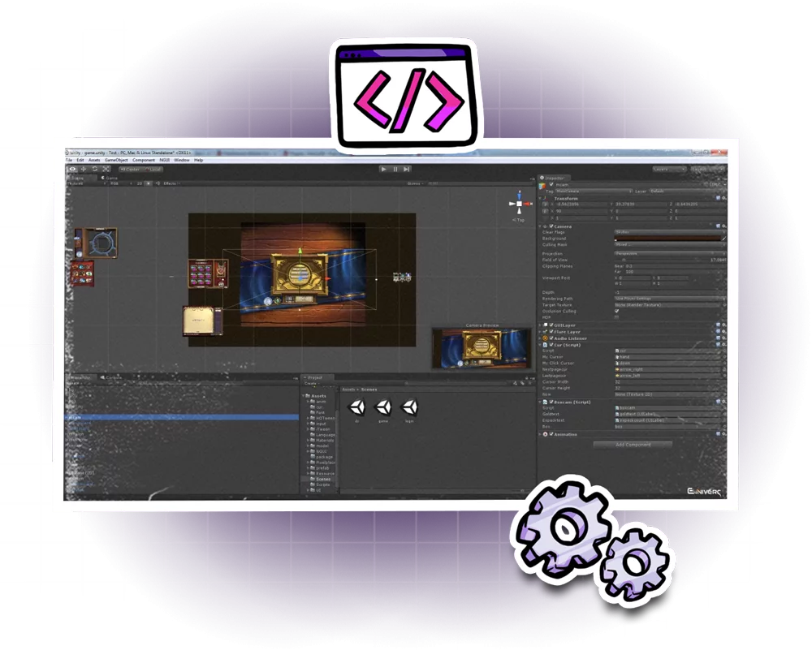
Task: Toggle the Camera component checkbox
Action: click(551, 226)
